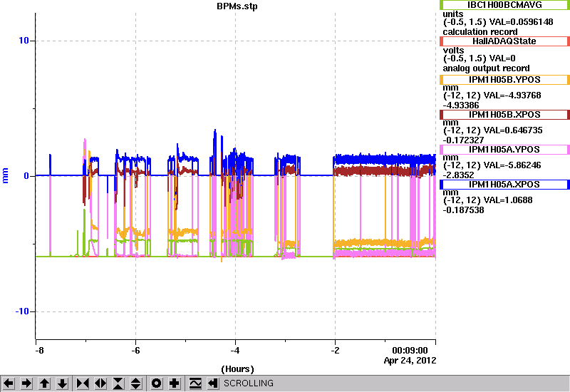Select the HallADAQState curve legend entry

tap(504, 41)
